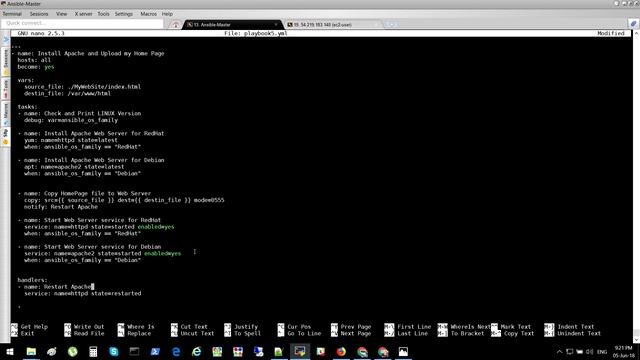Click the Quick connect search field
The image size is (640, 360).
[82, 23]
